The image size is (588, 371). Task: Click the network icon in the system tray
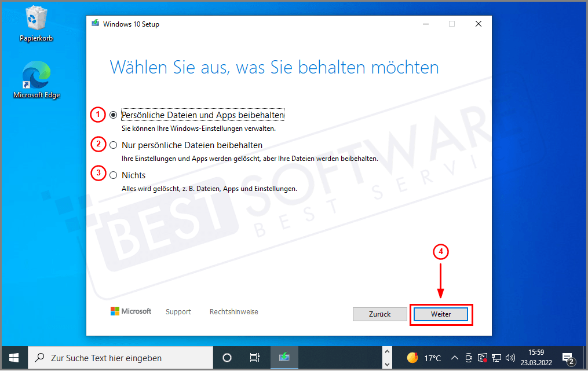click(x=496, y=358)
